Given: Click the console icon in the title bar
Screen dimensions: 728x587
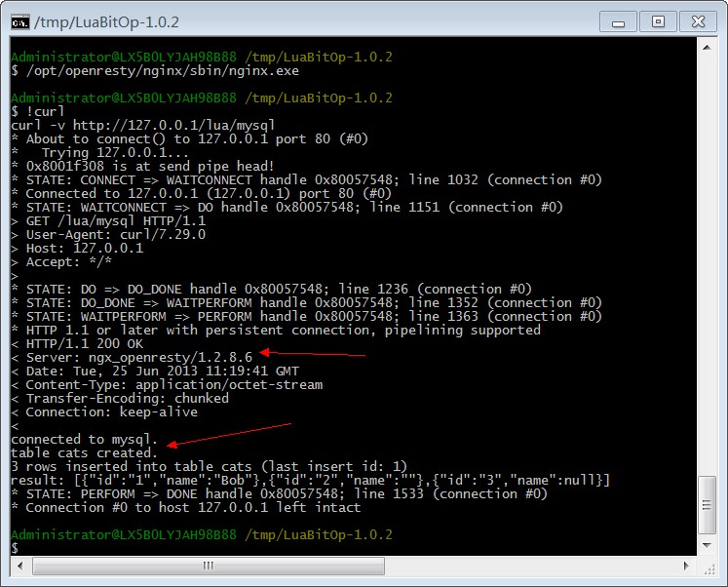Looking at the screenshot, I should tap(19, 21).
